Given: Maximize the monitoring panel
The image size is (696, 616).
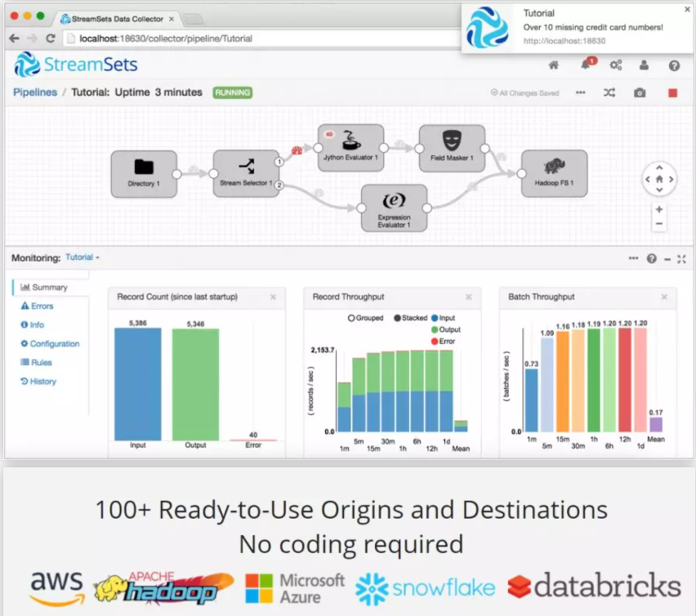Looking at the screenshot, I should pyautogui.click(x=682, y=259).
